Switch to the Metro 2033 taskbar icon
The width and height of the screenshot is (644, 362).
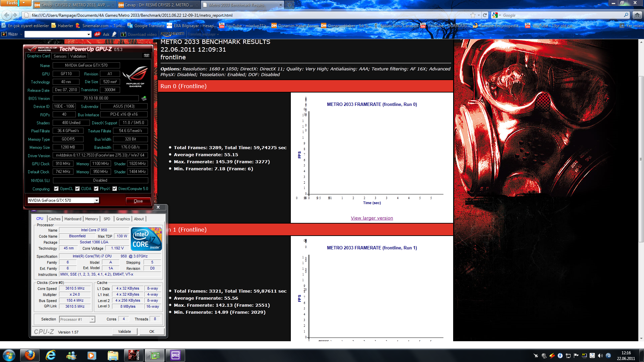pos(134,355)
